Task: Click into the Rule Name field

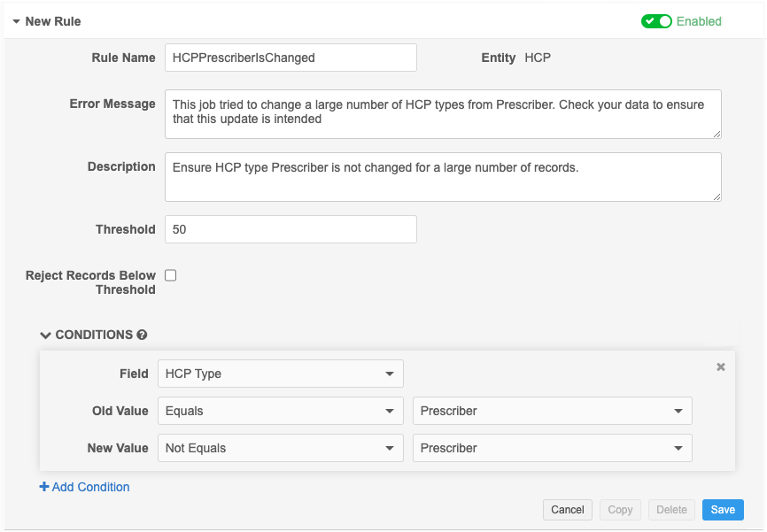Action: pos(291,58)
